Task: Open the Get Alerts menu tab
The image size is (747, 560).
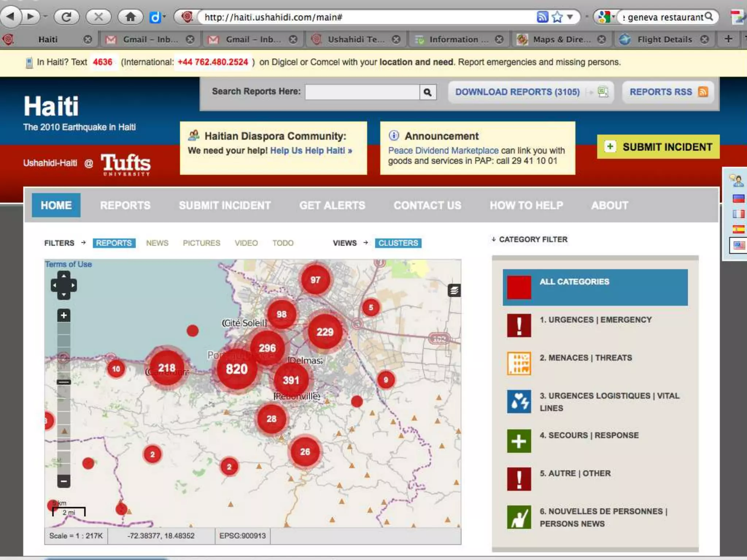Action: [332, 206]
